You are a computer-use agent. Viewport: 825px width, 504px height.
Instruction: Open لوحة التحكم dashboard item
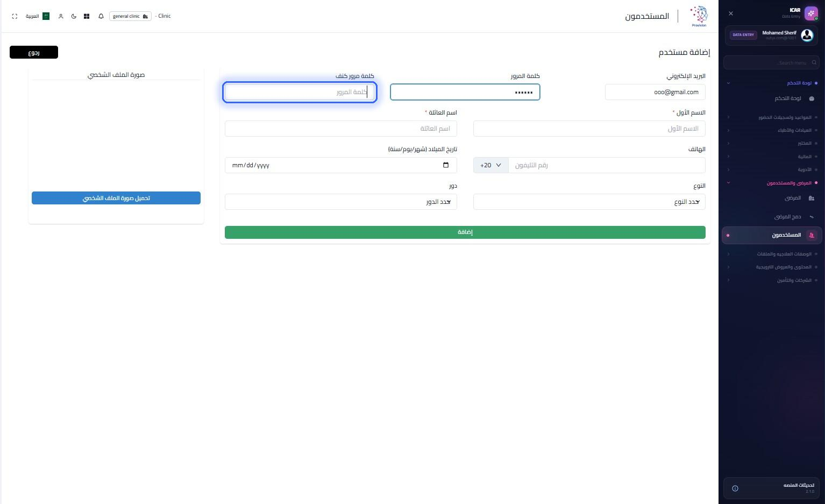pyautogui.click(x=772, y=98)
